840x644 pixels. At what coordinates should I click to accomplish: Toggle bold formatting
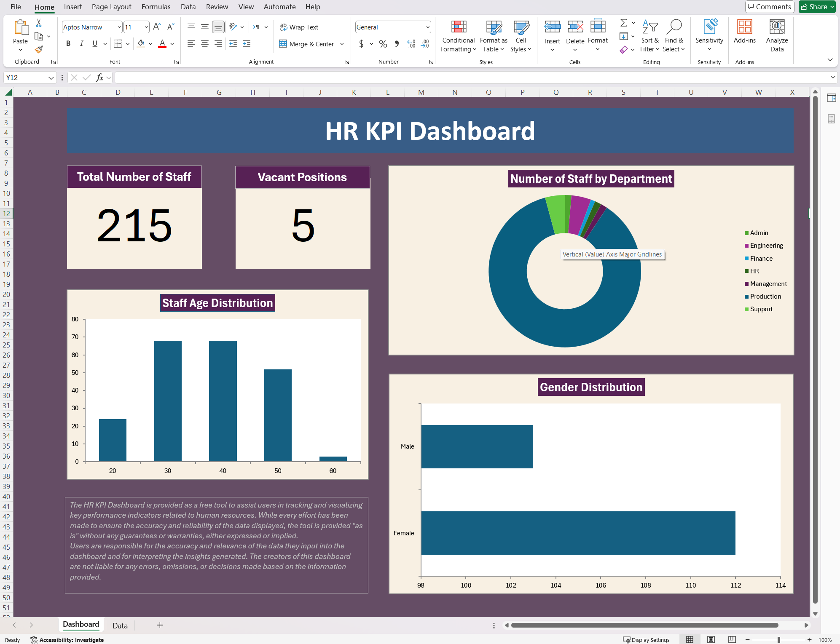[68, 43]
